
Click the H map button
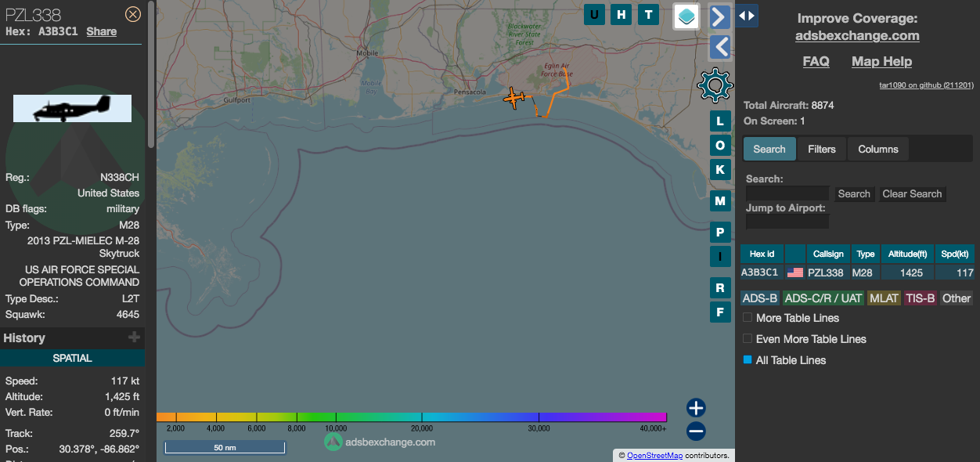click(x=622, y=14)
